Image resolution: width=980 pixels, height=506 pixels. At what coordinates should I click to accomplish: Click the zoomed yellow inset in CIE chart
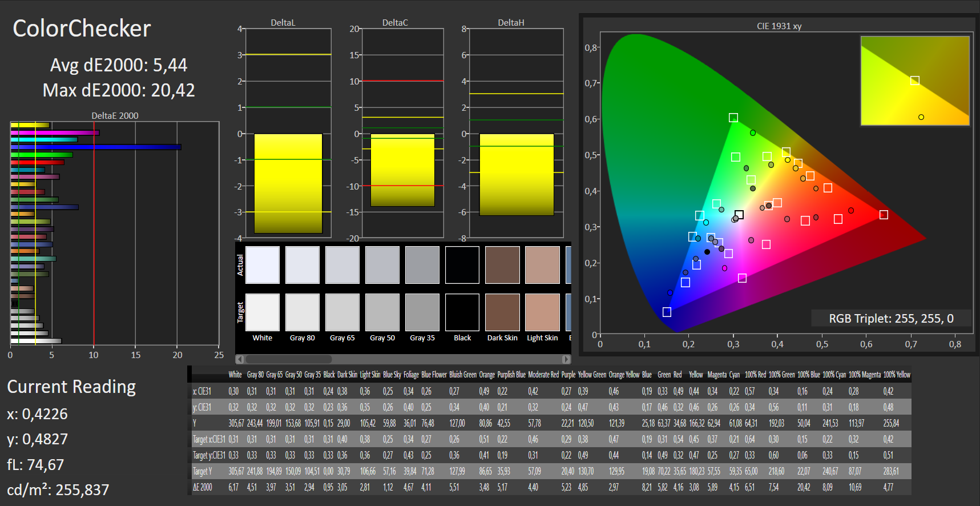pyautogui.click(x=915, y=81)
